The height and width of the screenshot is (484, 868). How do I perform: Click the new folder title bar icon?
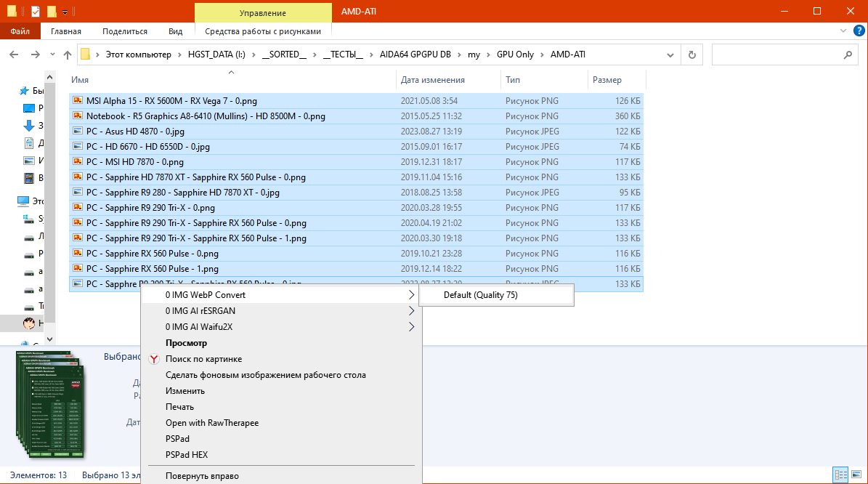pyautogui.click(x=52, y=11)
